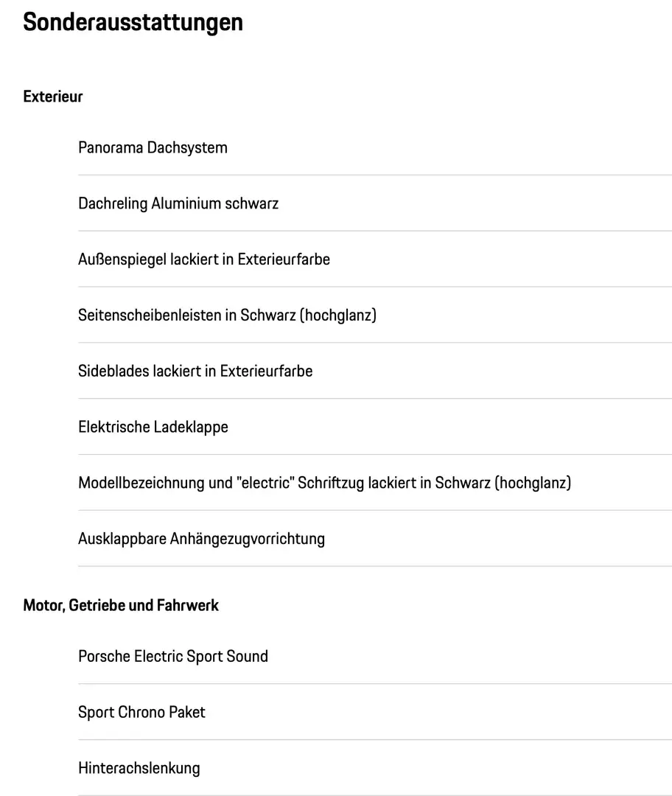Select Dachreling Aluminium schwarz option
The height and width of the screenshot is (796, 672).
[178, 203]
